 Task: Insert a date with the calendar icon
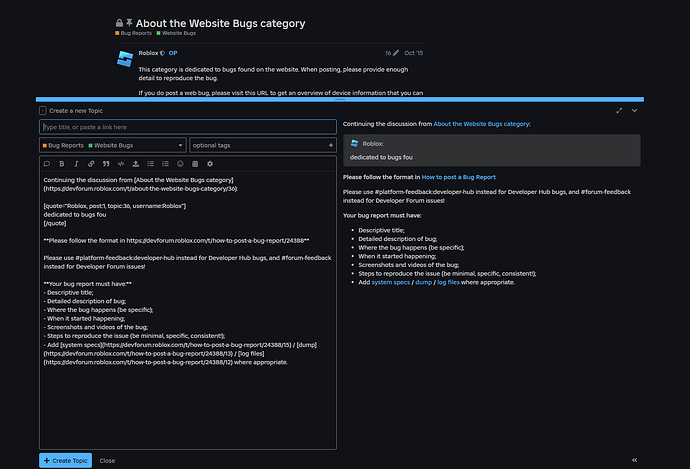[195, 163]
